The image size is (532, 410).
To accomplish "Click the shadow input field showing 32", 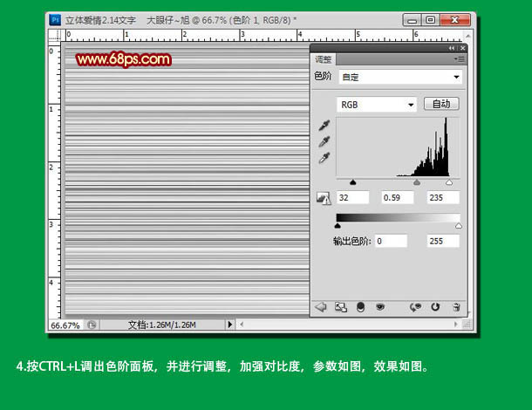I will [353, 197].
